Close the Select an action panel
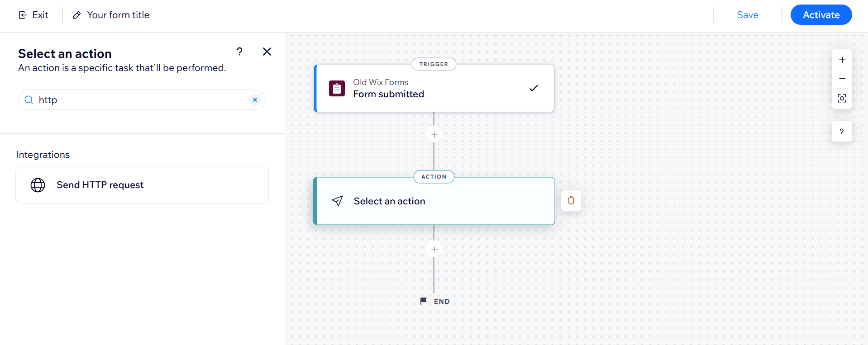The image size is (868, 345). click(267, 52)
